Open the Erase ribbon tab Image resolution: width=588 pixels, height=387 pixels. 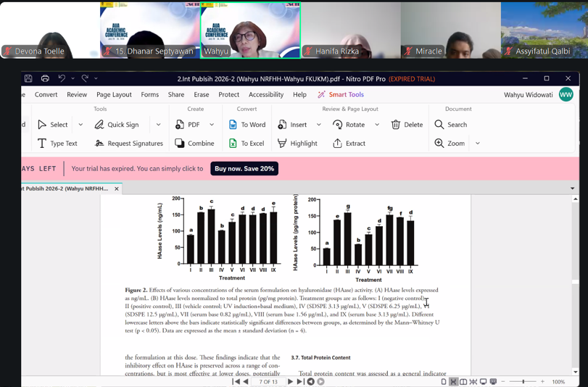click(202, 94)
